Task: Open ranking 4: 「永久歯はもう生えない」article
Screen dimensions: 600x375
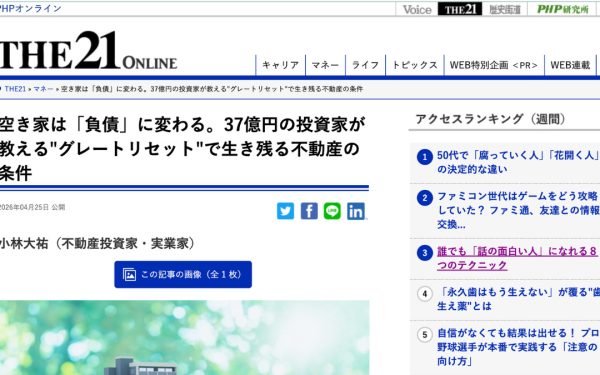Action: (x=518, y=299)
